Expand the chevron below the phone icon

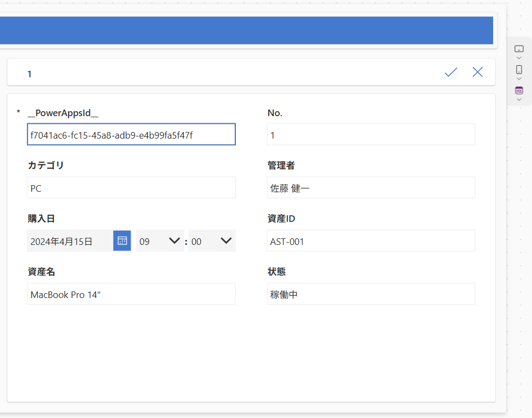point(519,79)
